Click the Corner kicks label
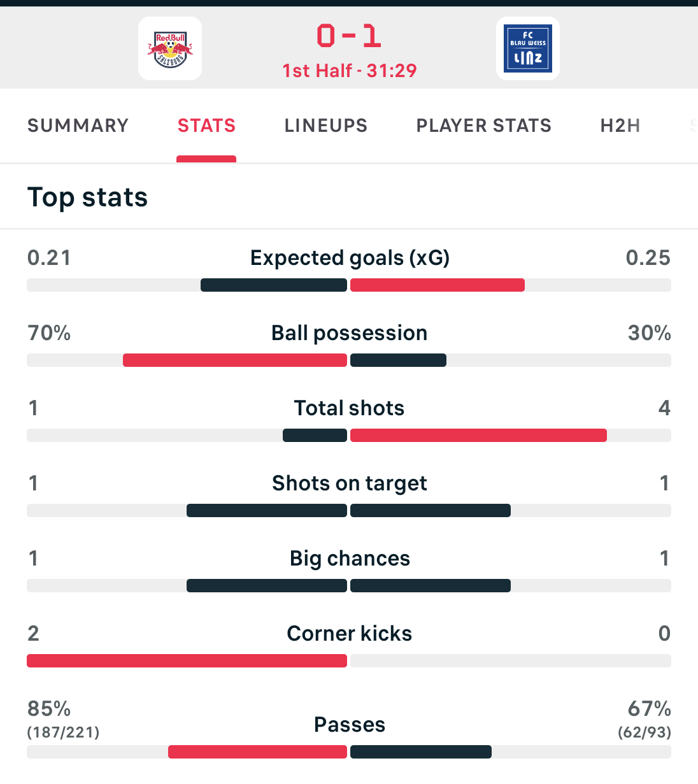The image size is (698, 784). tap(349, 634)
